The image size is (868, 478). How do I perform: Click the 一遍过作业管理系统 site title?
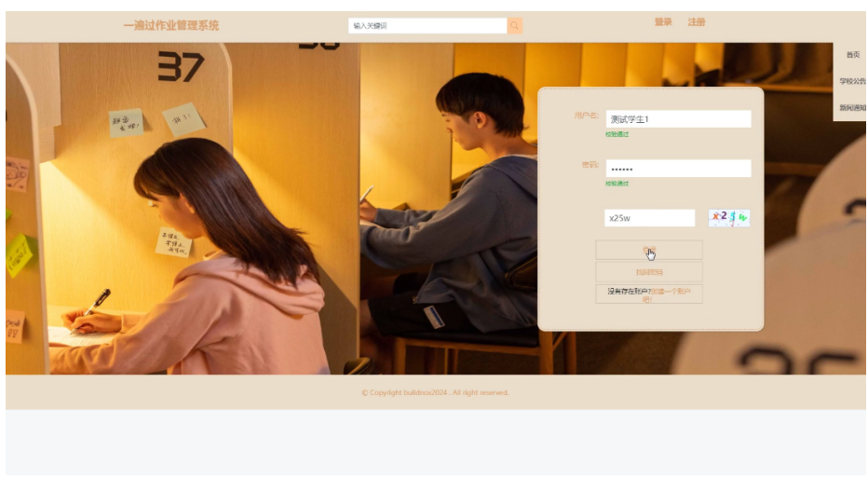pos(171,25)
